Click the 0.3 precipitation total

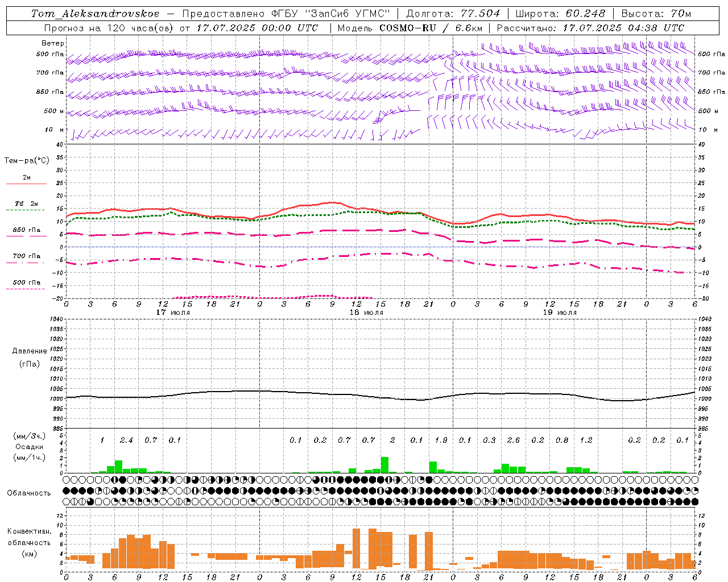point(489,440)
